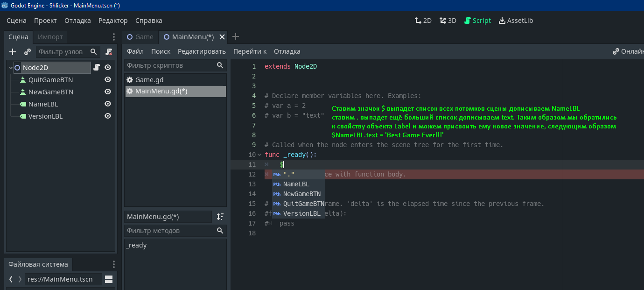Fold the _ready function at line 10
The height and width of the screenshot is (290, 644).
pos(259,155)
